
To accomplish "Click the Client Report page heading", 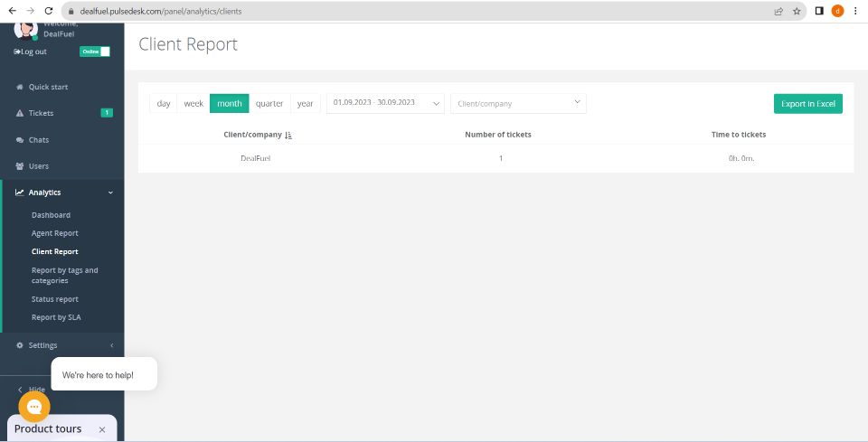I will pyautogui.click(x=188, y=44).
